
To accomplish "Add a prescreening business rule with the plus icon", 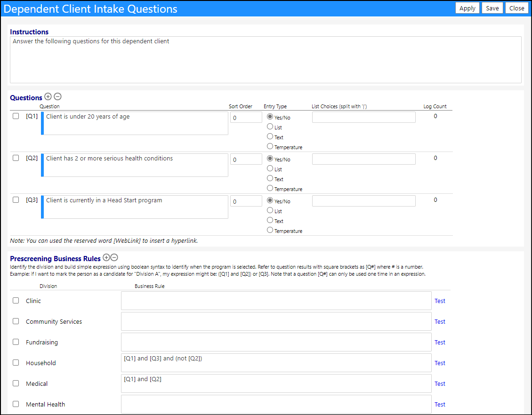I will pyautogui.click(x=106, y=258).
